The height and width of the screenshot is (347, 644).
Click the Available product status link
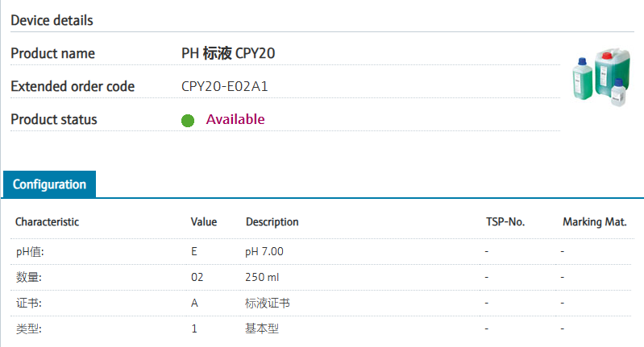pos(235,119)
